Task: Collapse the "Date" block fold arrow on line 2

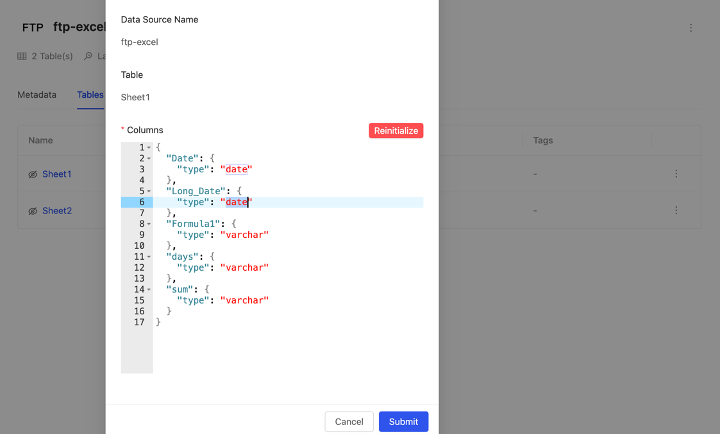Action: (x=149, y=158)
